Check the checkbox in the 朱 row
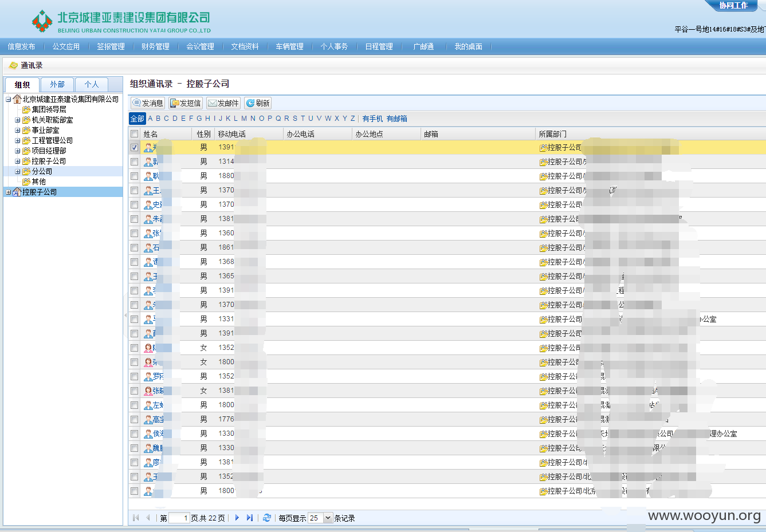Viewport: 766px width, 532px height. tap(135, 219)
